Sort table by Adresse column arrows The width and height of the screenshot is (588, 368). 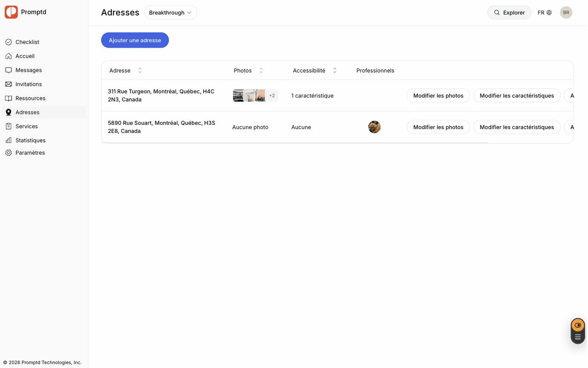pyautogui.click(x=140, y=71)
